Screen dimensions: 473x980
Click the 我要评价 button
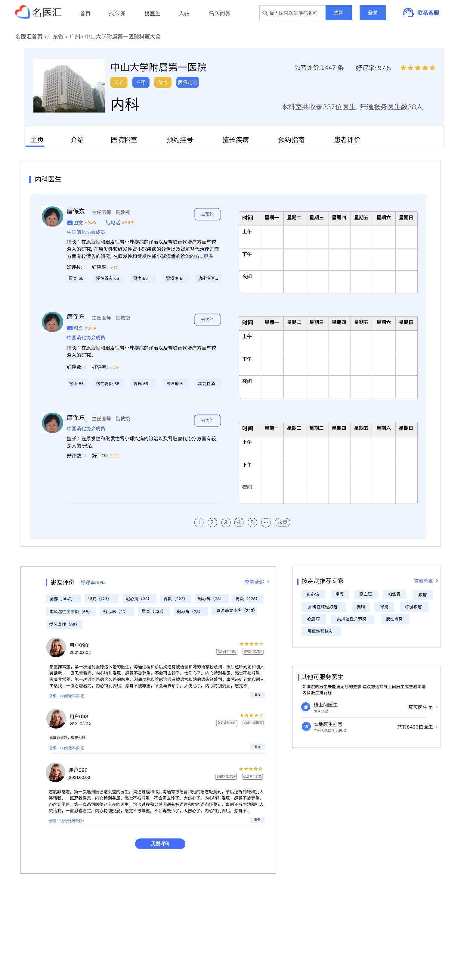(160, 844)
